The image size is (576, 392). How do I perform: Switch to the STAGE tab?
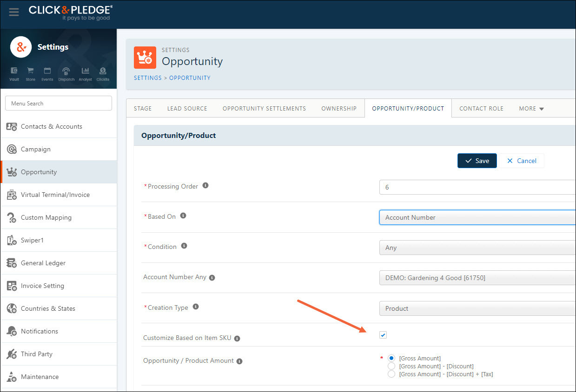[x=143, y=108]
